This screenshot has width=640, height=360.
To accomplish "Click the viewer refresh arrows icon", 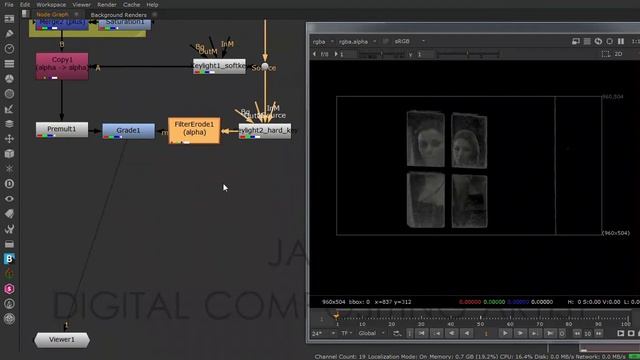I will (x=598, y=41).
